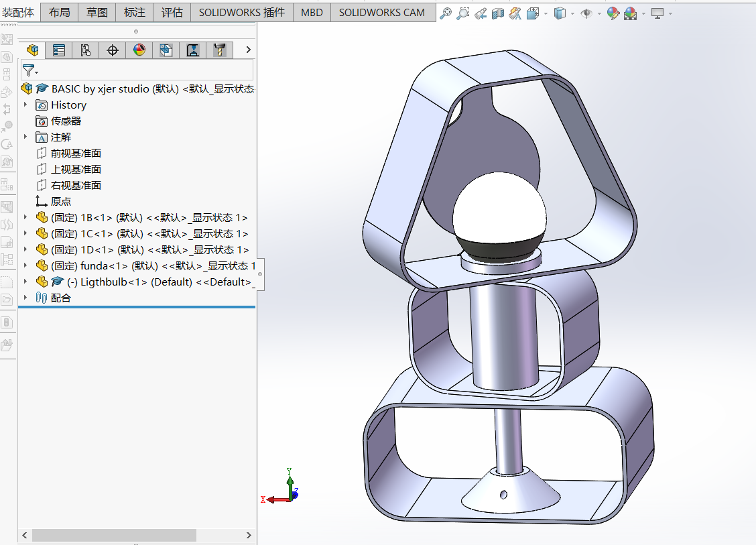Open the 评估 ribbon tab
756x545 pixels.
(x=172, y=12)
